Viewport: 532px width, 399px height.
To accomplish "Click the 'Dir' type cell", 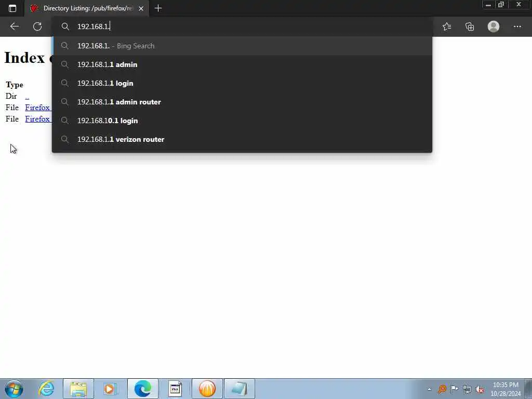I will tap(11, 96).
